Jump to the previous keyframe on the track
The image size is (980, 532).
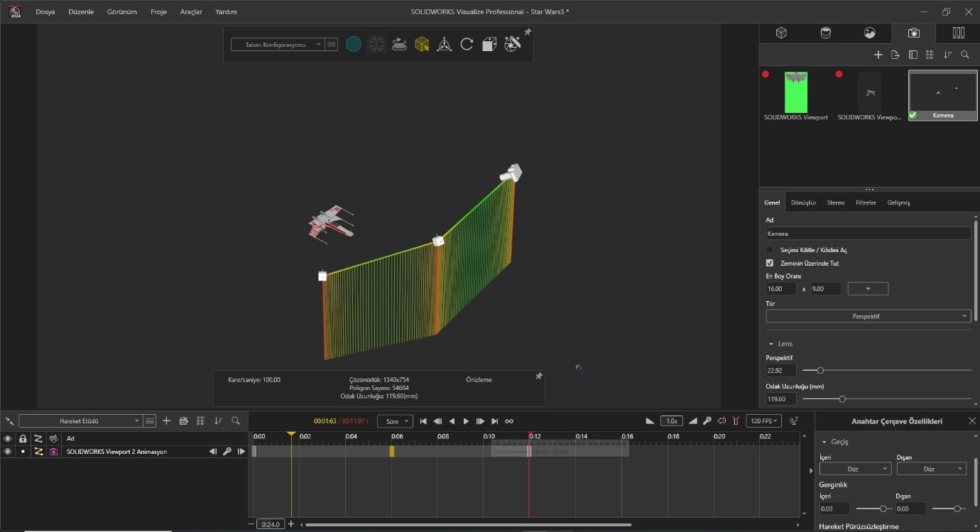coord(213,452)
